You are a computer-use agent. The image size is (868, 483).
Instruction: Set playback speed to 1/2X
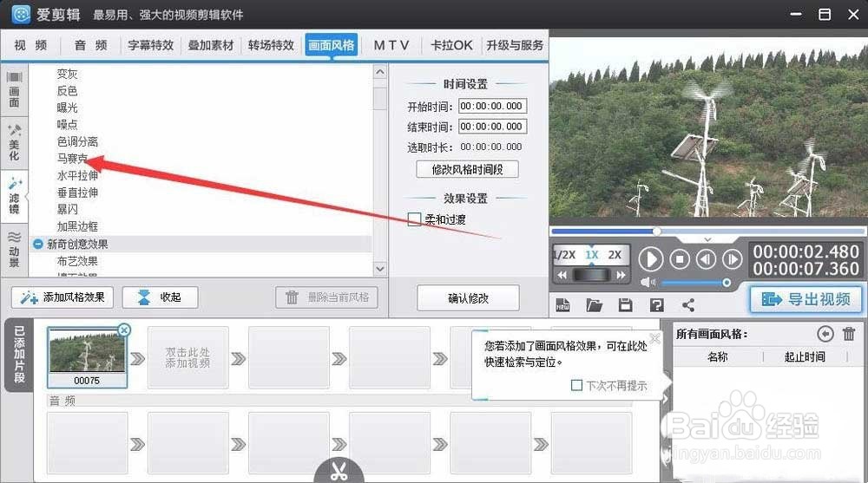(x=564, y=255)
